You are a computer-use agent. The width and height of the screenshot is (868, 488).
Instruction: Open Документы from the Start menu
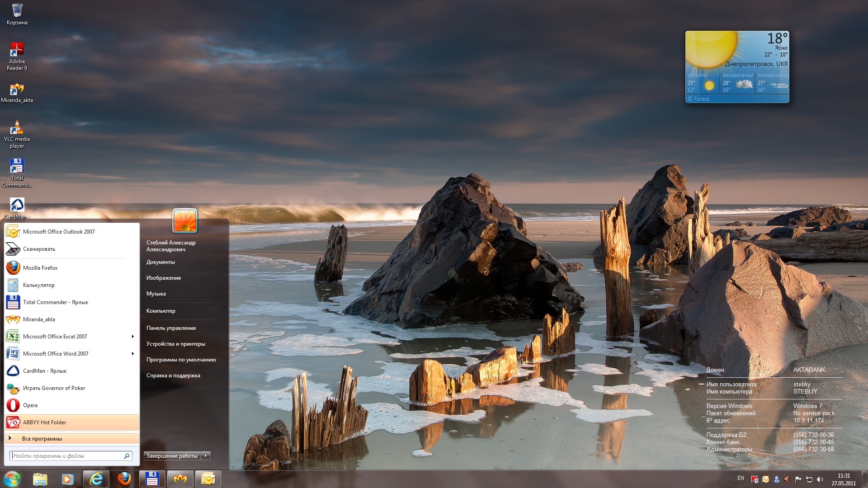point(160,262)
